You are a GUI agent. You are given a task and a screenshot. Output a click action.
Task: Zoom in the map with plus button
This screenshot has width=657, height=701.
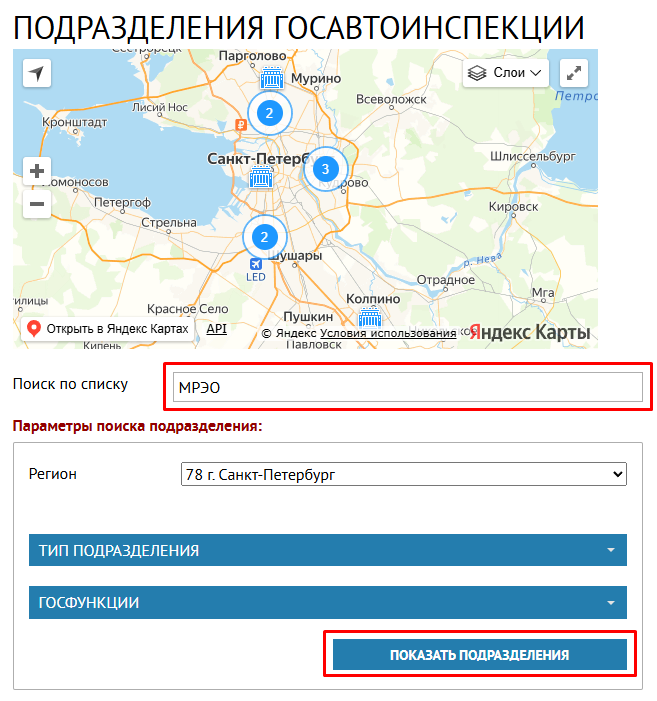click(37, 171)
